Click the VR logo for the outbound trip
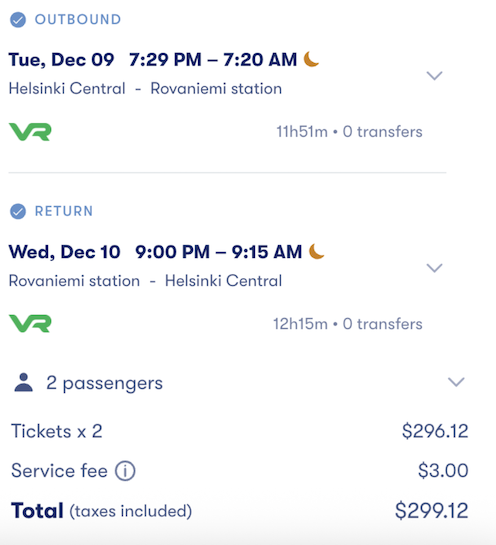The height and width of the screenshot is (545, 496). click(30, 132)
